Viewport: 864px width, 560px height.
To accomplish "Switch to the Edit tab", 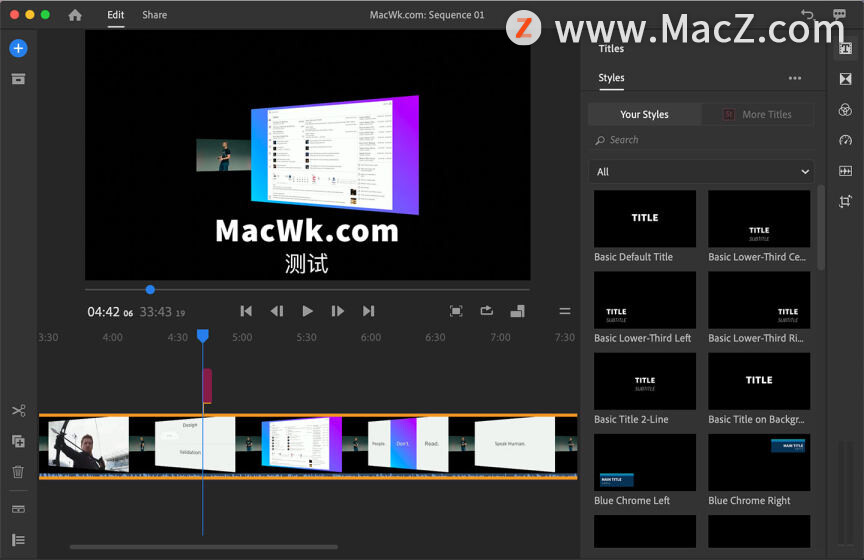I will click(116, 15).
